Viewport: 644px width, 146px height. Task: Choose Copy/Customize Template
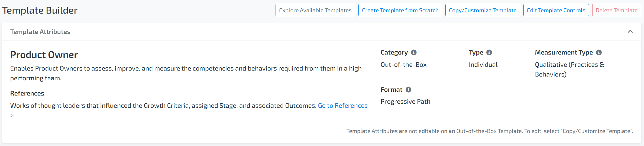483,10
